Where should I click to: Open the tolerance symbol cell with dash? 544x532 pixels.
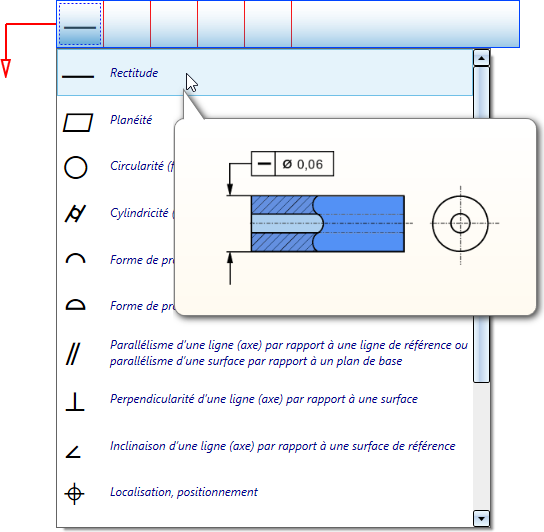80,24
